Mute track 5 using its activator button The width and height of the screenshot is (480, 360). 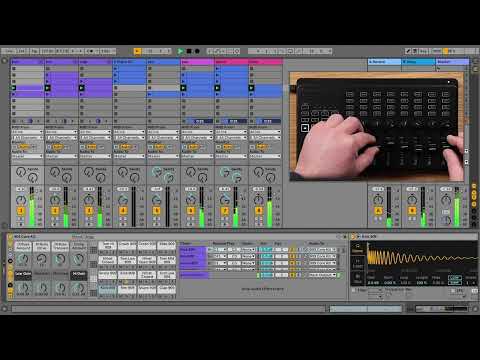157,211
